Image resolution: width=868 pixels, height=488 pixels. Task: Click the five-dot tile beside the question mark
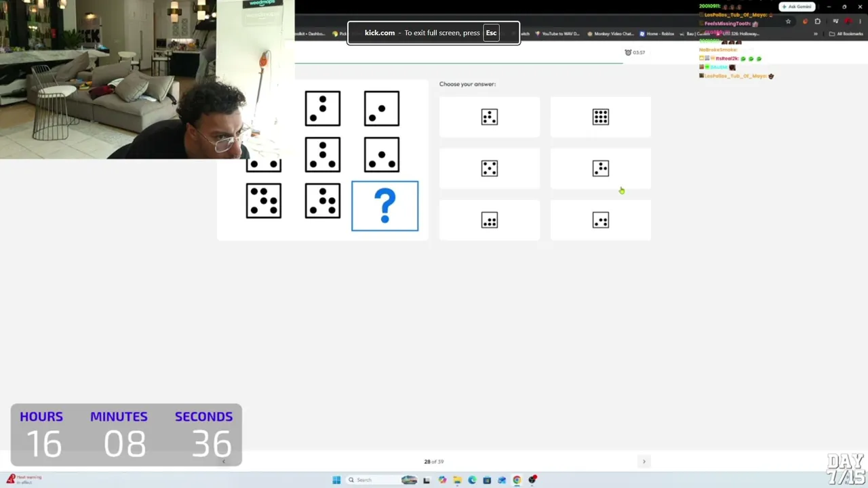point(323,201)
